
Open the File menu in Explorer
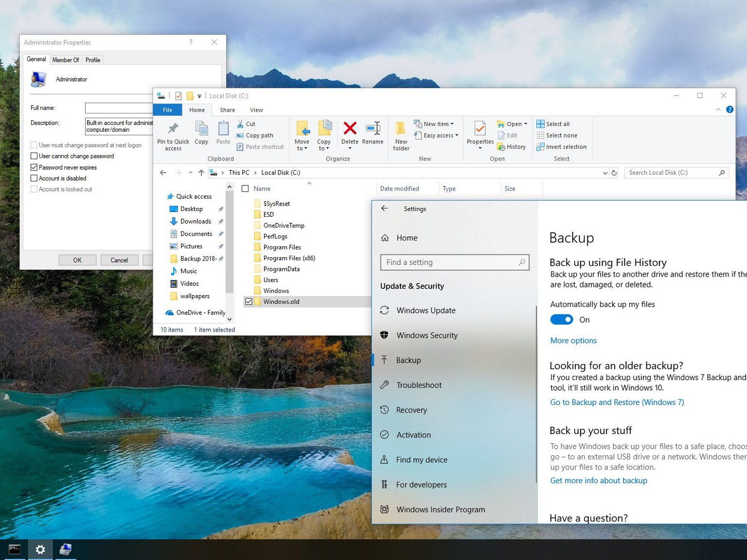point(167,110)
